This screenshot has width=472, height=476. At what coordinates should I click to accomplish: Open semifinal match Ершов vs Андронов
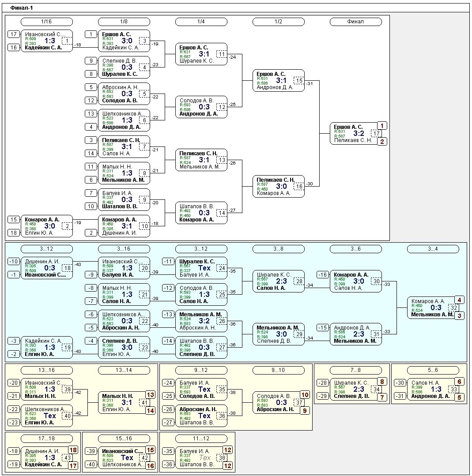click(278, 81)
